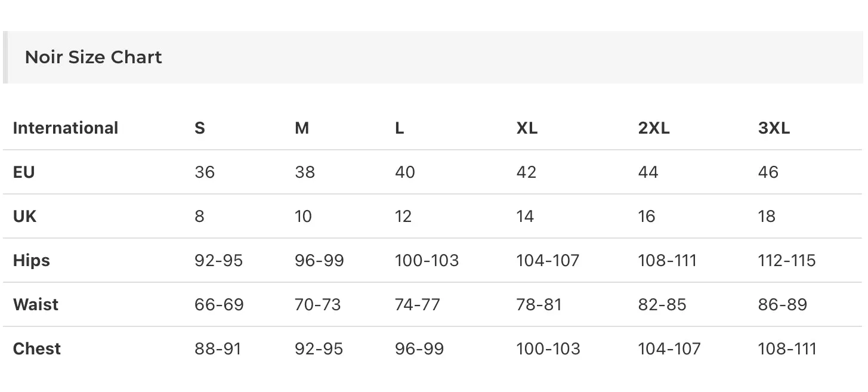Select waist value 70-73
The image size is (868, 392).
[318, 304]
